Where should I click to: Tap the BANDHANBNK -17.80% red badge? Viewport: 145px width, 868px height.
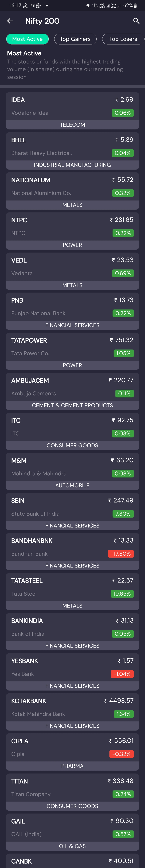[121, 554]
